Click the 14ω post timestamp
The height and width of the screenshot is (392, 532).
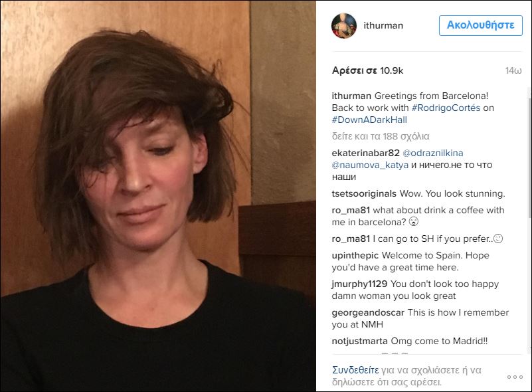[513, 70]
